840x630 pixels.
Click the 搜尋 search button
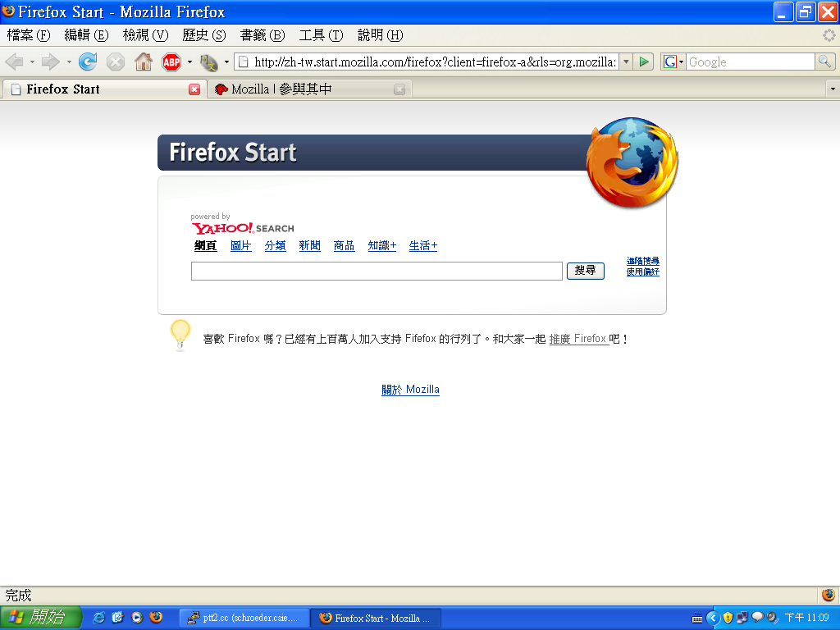[x=586, y=271]
